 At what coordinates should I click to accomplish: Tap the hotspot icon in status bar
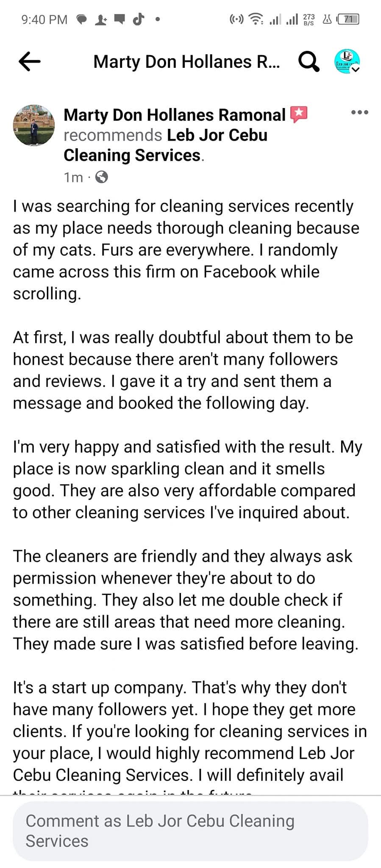pyautogui.click(x=236, y=19)
